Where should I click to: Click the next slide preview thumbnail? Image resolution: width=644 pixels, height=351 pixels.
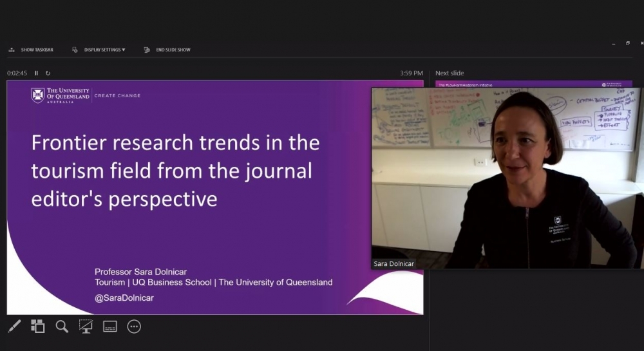533,84
